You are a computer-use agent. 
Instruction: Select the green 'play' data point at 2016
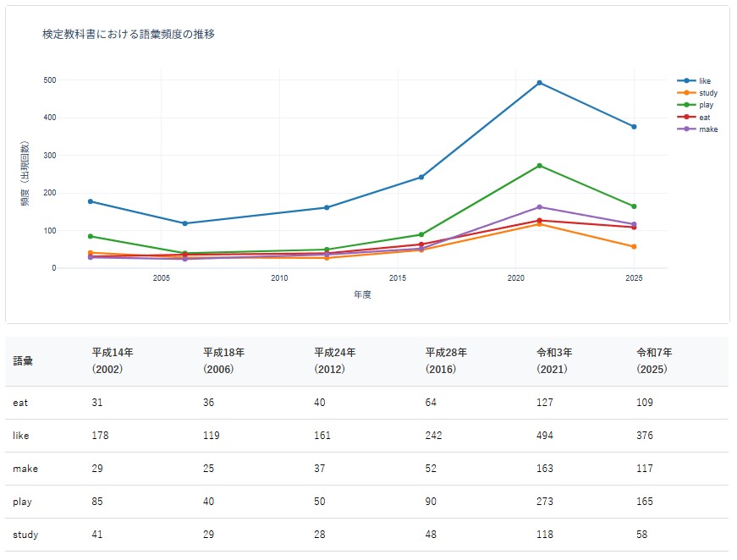point(421,234)
